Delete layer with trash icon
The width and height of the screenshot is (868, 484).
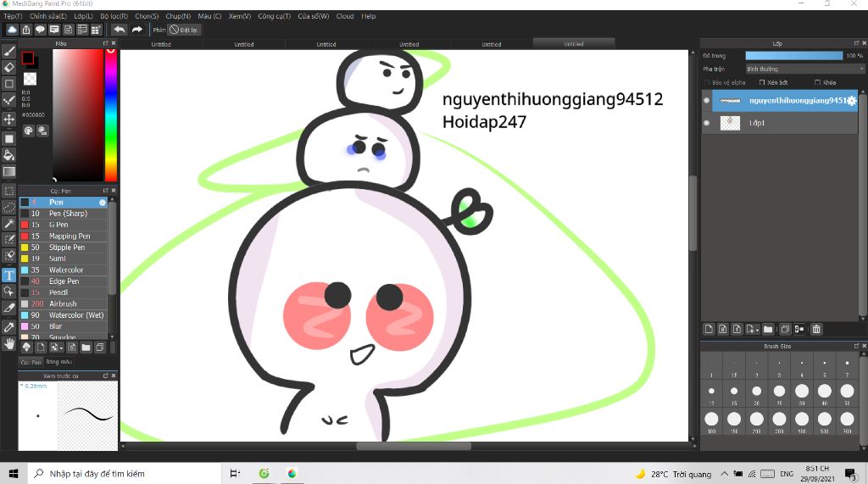tap(816, 329)
